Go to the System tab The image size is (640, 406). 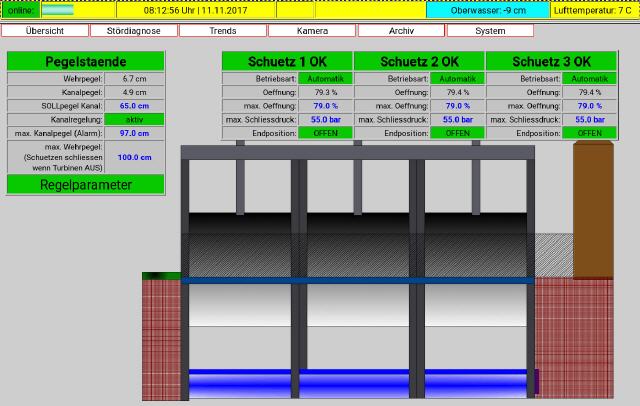tap(490, 31)
